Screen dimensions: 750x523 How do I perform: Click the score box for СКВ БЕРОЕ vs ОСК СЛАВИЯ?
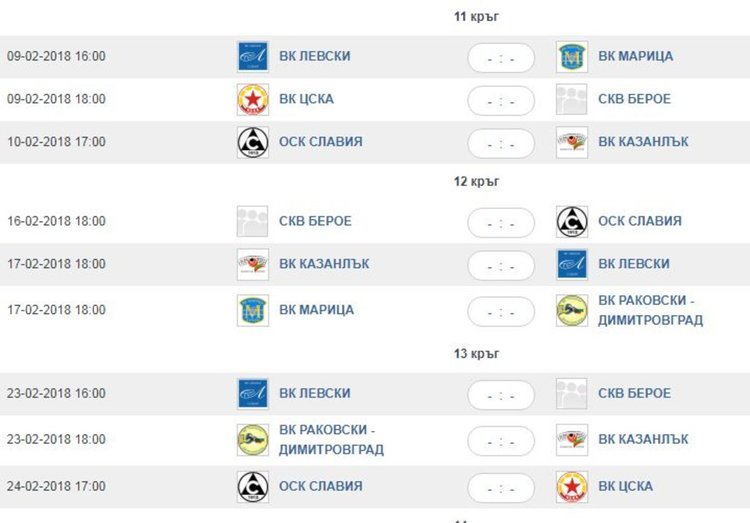click(501, 222)
